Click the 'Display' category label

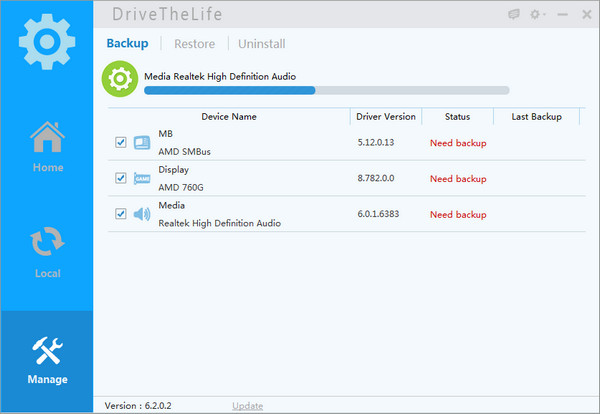click(174, 170)
